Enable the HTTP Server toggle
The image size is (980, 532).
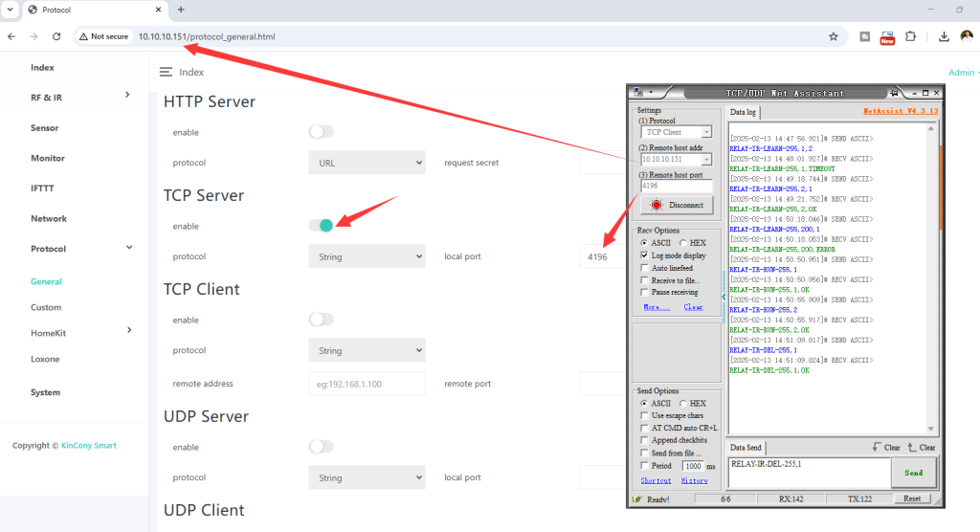[x=322, y=132]
